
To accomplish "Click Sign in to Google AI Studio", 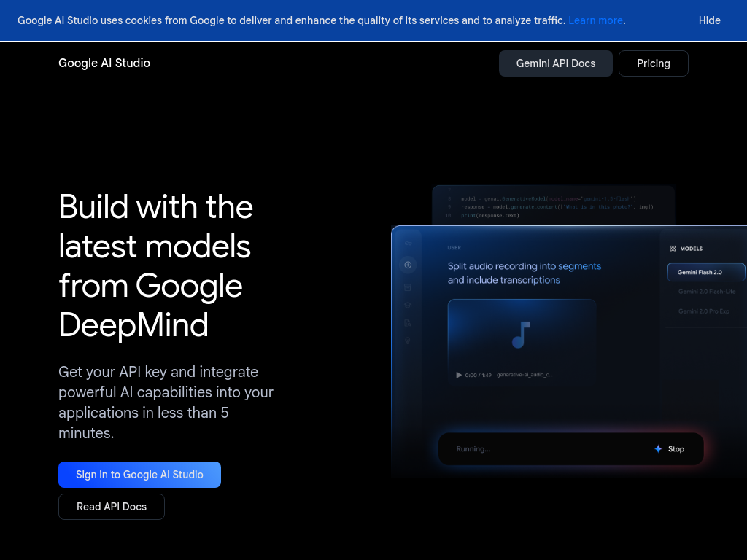I will [x=139, y=475].
